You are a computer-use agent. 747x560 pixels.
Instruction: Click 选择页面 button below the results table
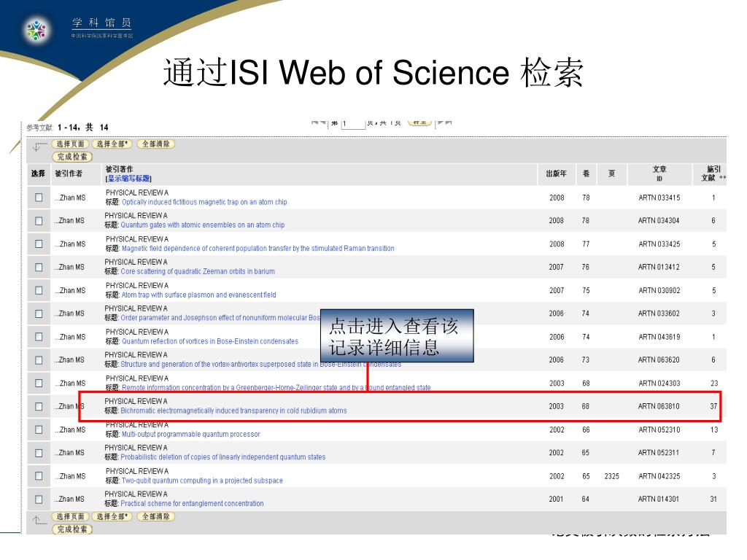coord(70,517)
